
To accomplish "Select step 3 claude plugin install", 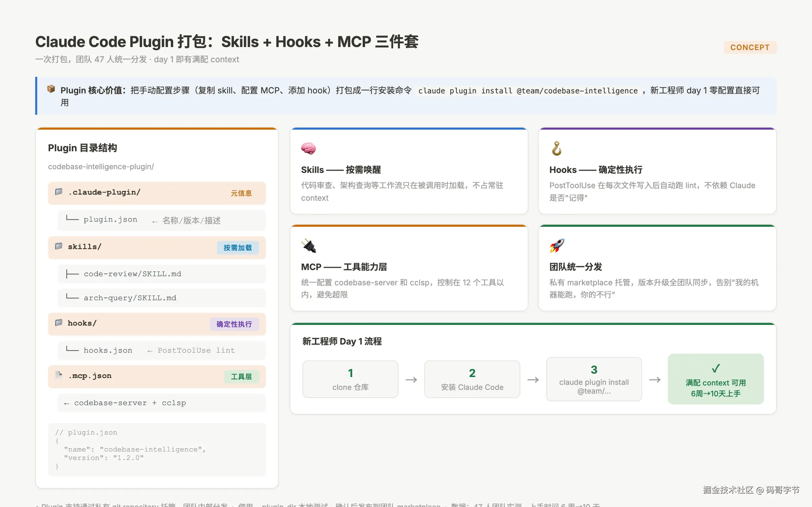I will pos(594,379).
